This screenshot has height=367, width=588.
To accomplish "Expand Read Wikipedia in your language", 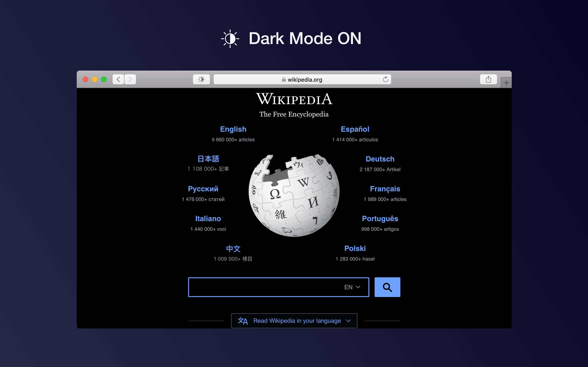I will (x=297, y=321).
